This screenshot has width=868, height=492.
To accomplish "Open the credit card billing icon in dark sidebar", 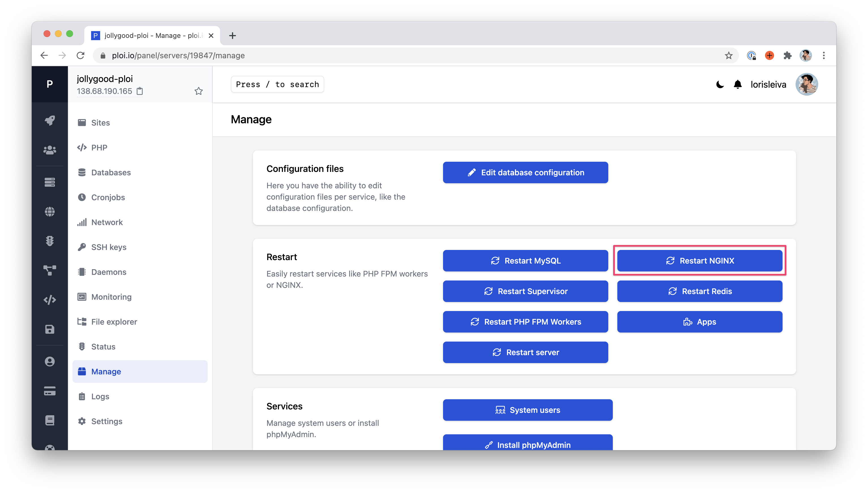I will coord(50,391).
